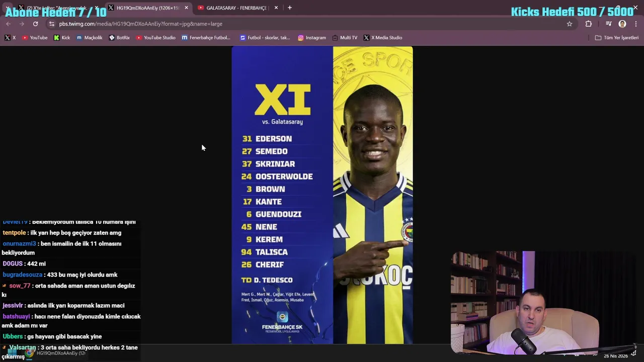644x362 pixels.
Task: Open Chrome three-dot menu
Action: pyautogui.click(x=636, y=24)
